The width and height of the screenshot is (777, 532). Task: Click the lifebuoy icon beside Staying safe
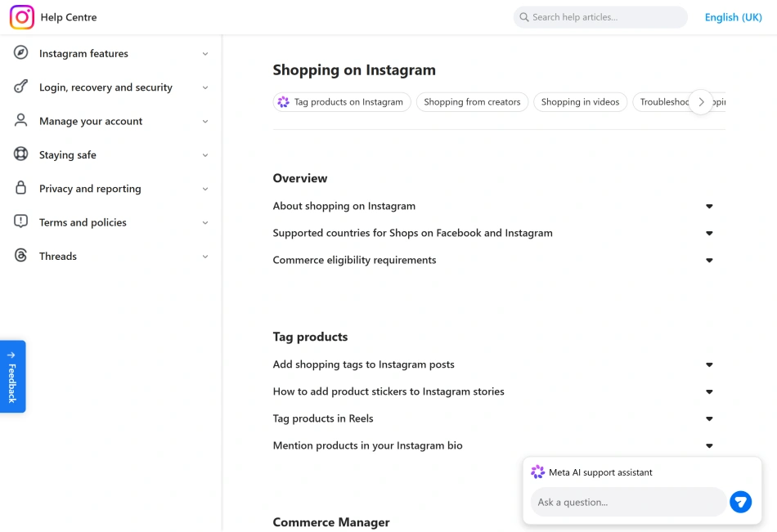pos(20,154)
